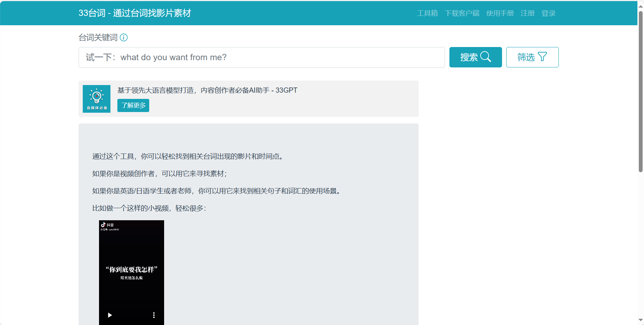Open the video's three-dot options menu

click(x=154, y=315)
